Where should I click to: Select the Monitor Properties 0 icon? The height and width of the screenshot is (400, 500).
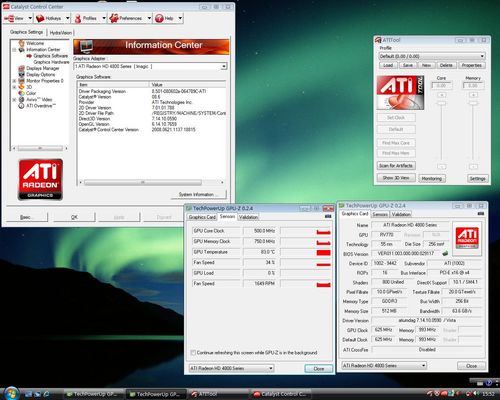pyautogui.click(x=22, y=81)
